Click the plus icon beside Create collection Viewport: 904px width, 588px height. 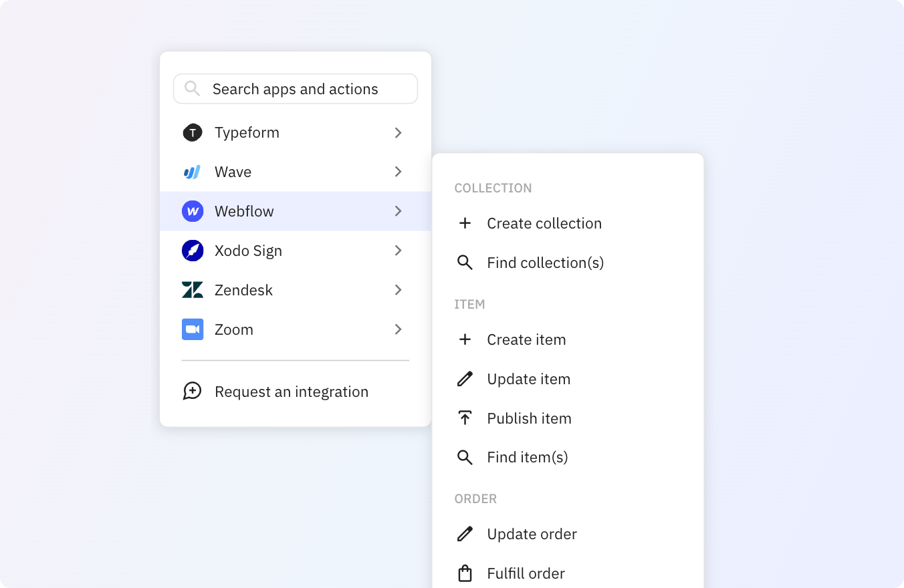pos(465,223)
